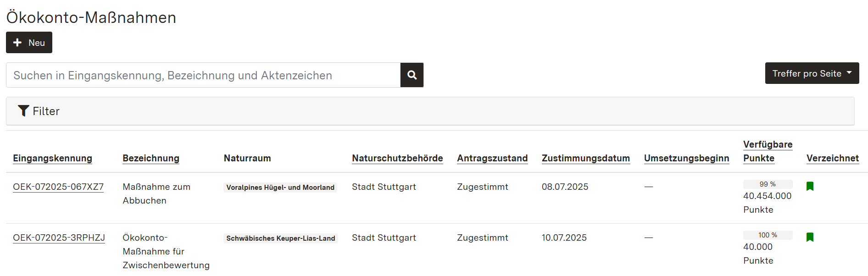868x276 pixels.
Task: Open entry OEK-072025-3RPHZJ
Action: tap(59, 237)
